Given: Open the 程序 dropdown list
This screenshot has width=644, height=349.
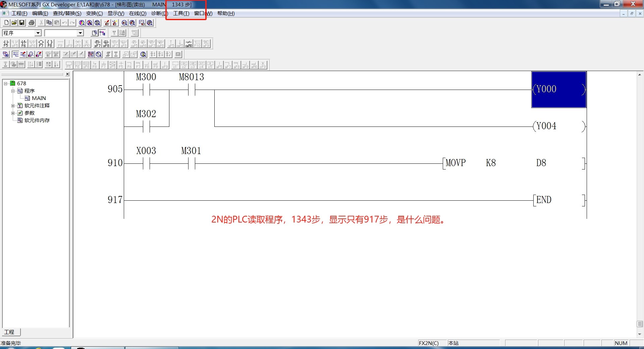Looking at the screenshot, I should coord(38,33).
